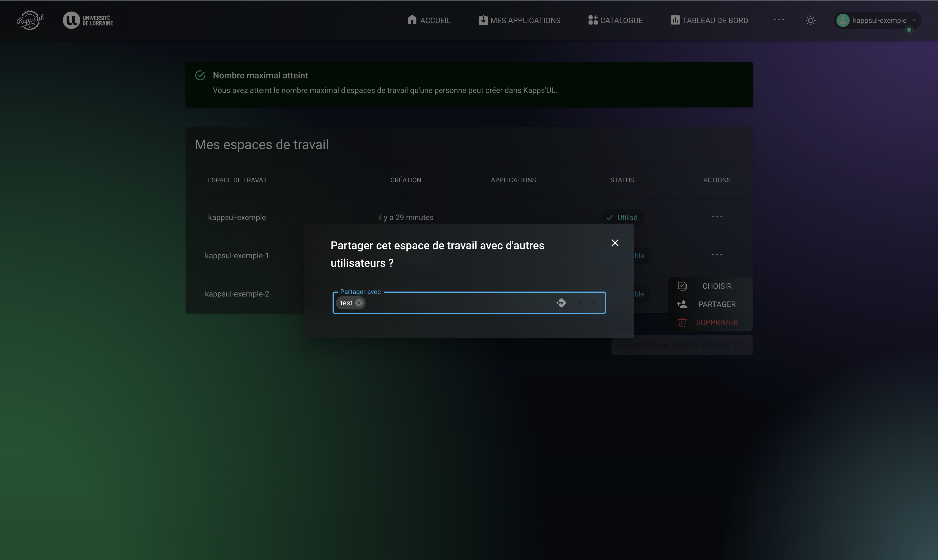Screen dimensions: 938x560
Task: Clear the Partager avec field
Action: click(580, 303)
